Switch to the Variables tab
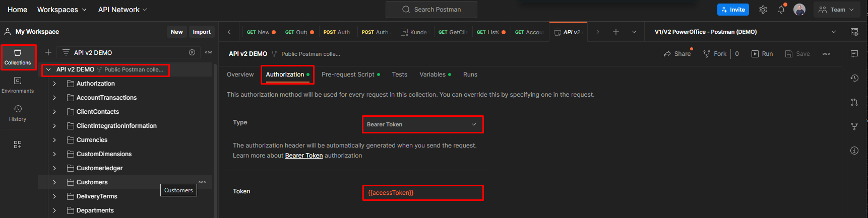Screen dimensions: 868x218 point(432,75)
